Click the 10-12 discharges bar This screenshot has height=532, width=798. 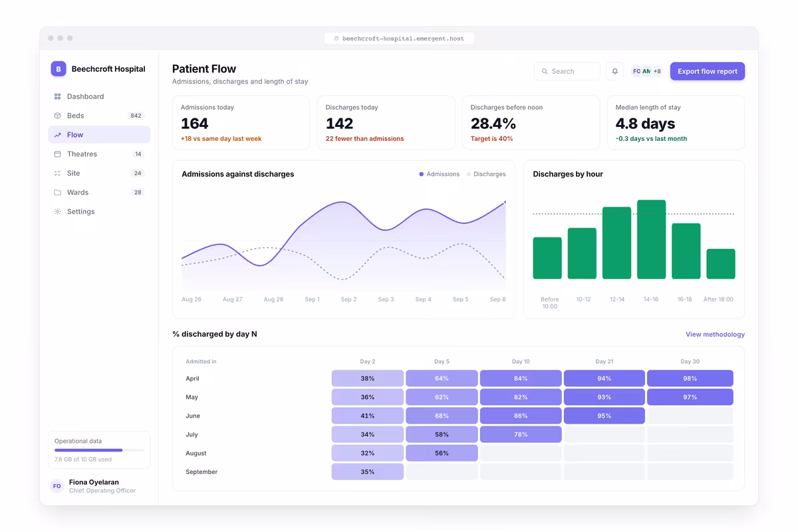(x=582, y=253)
